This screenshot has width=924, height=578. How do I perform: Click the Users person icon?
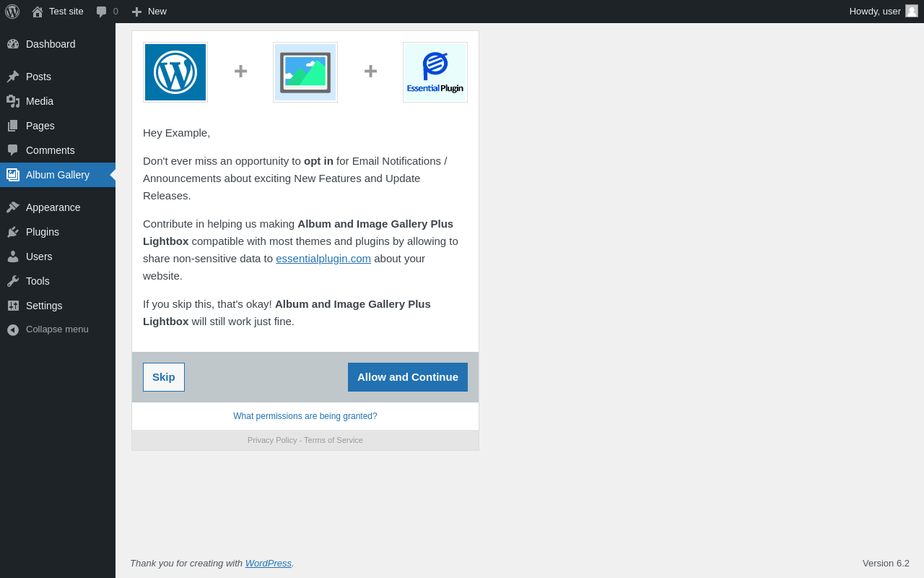coord(13,256)
